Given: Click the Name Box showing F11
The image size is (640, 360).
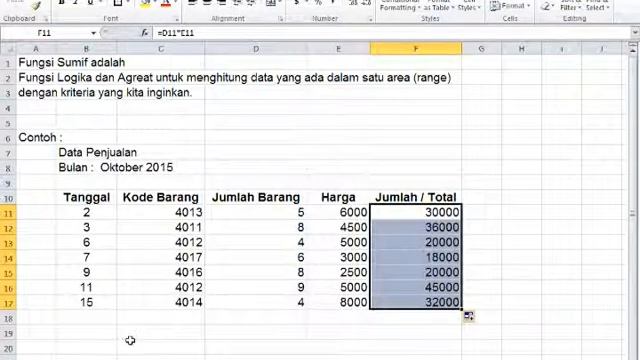Looking at the screenshot, I should click(45, 33).
